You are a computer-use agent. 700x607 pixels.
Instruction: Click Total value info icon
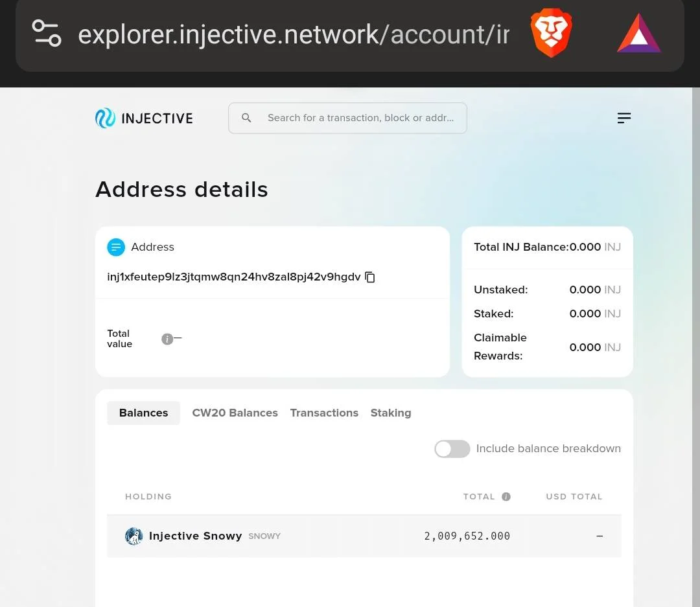(x=167, y=339)
